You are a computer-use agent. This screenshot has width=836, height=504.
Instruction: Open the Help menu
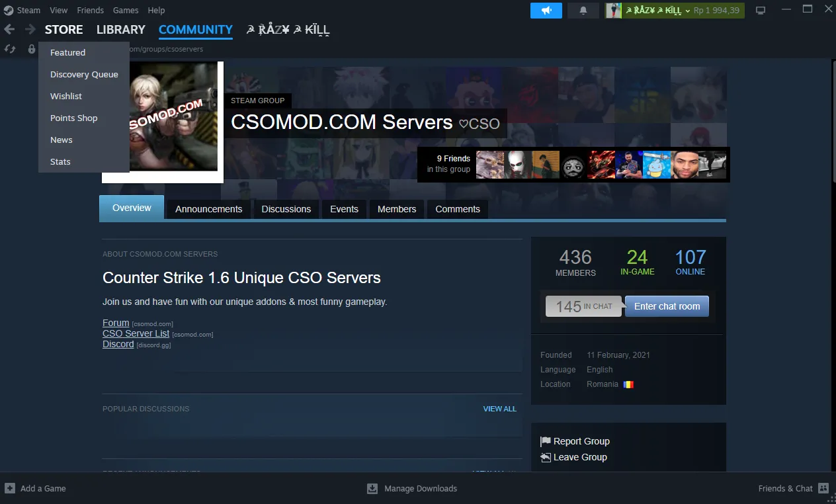pos(157,10)
